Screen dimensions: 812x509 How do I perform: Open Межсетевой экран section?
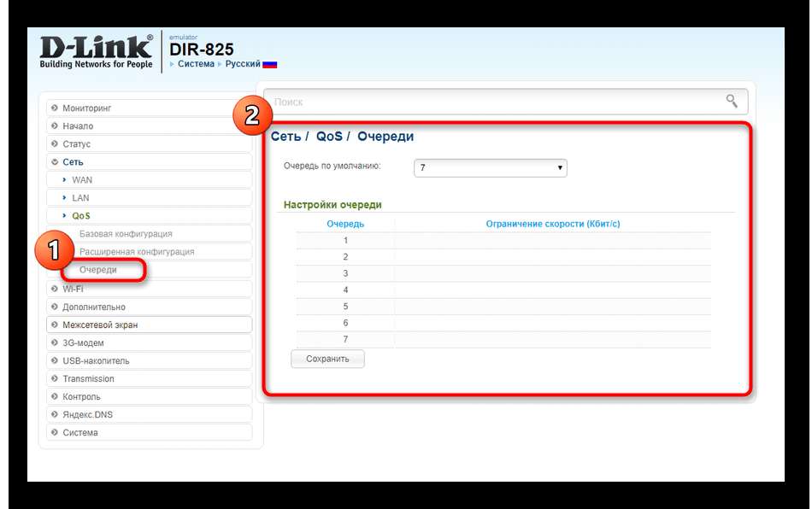coord(149,325)
